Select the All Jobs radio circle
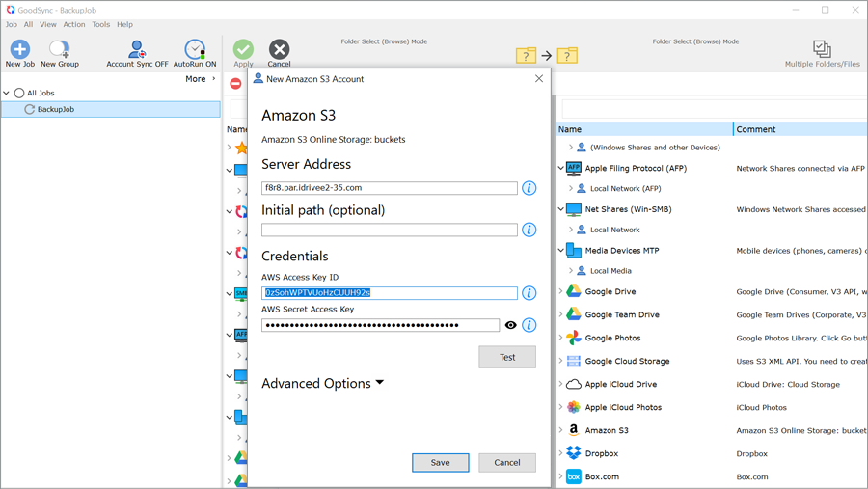The height and width of the screenshot is (489, 868). click(19, 93)
